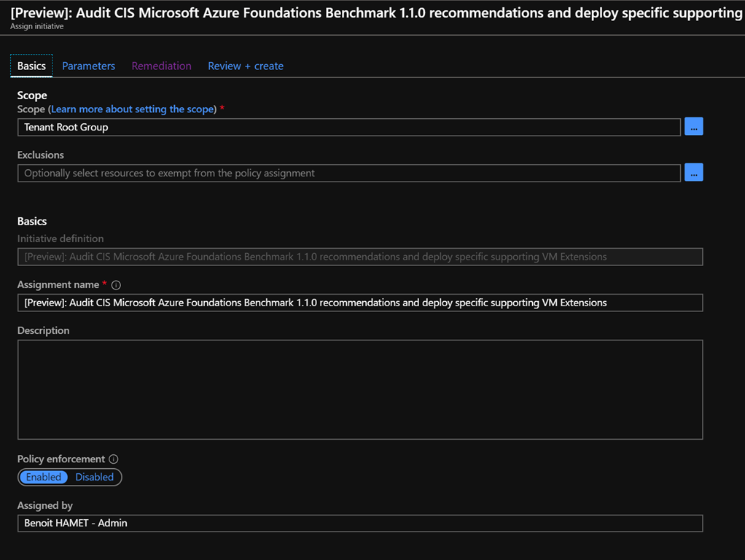
Task: Click the 'Assign initiative' subtitle text
Action: tap(37, 26)
